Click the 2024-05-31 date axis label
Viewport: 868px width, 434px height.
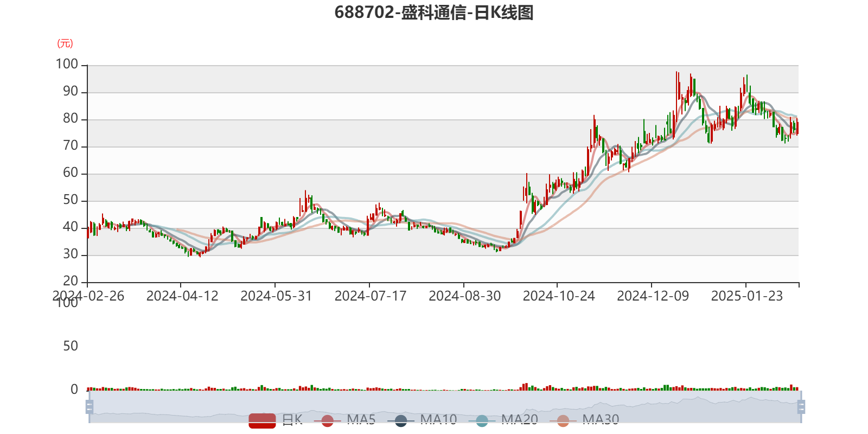(x=276, y=296)
